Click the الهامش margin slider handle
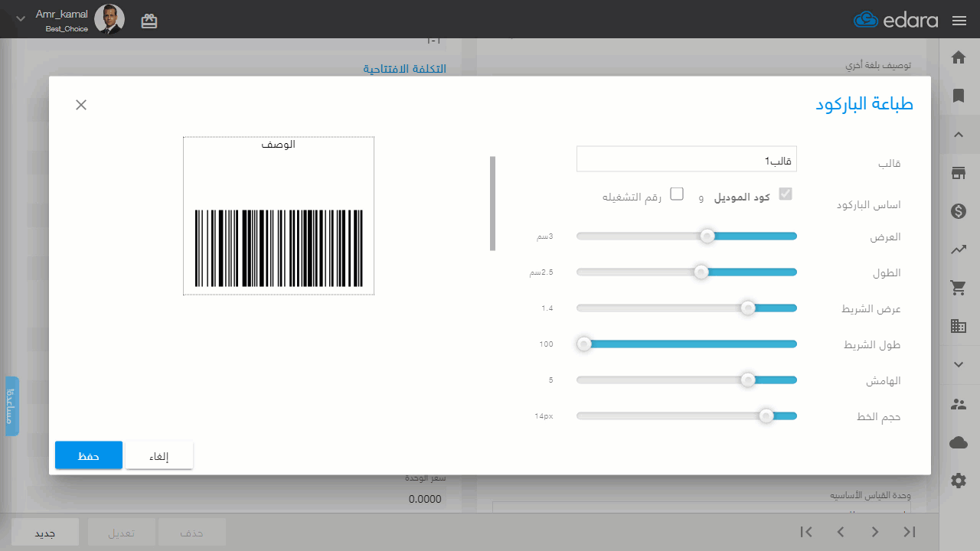The image size is (980, 551). [x=748, y=380]
